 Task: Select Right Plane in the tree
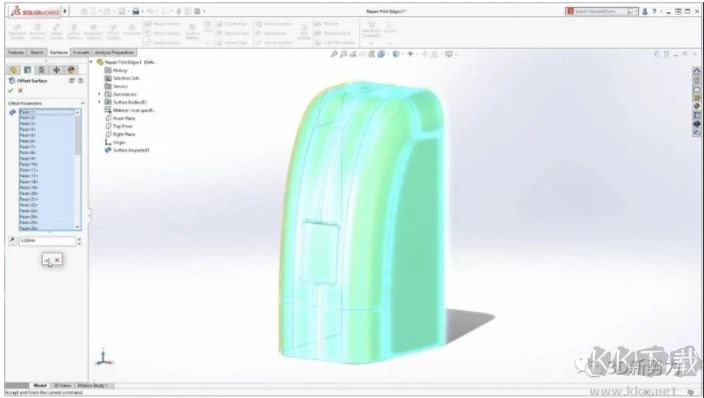tap(123, 134)
